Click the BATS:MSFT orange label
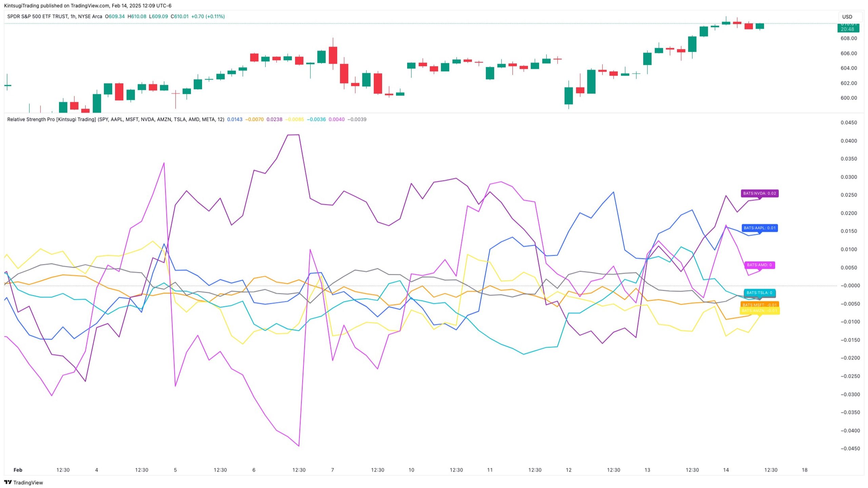 coord(759,305)
